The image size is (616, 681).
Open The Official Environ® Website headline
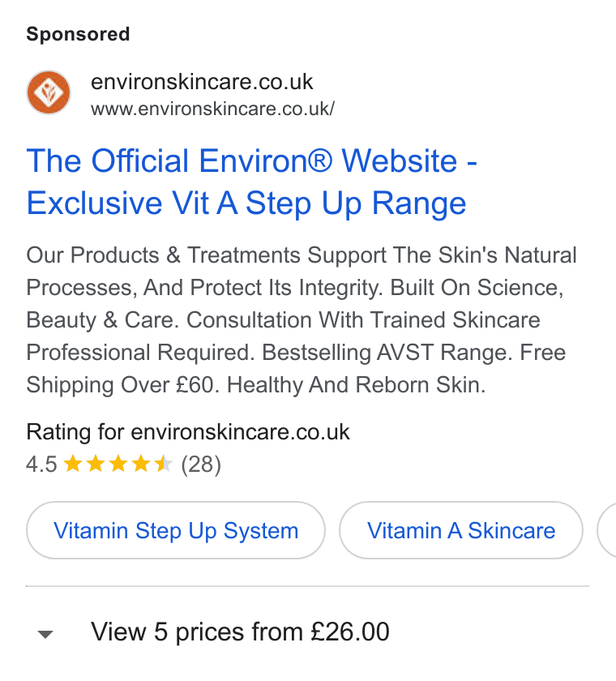tap(252, 161)
